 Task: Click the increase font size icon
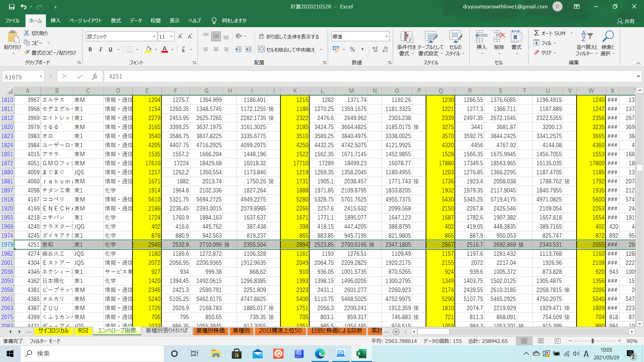180,37
